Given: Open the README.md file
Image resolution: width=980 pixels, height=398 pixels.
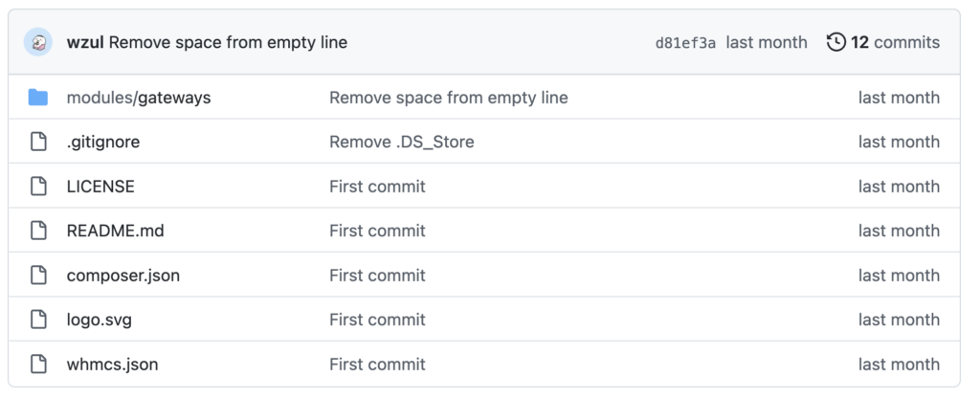Looking at the screenshot, I should point(116,231).
